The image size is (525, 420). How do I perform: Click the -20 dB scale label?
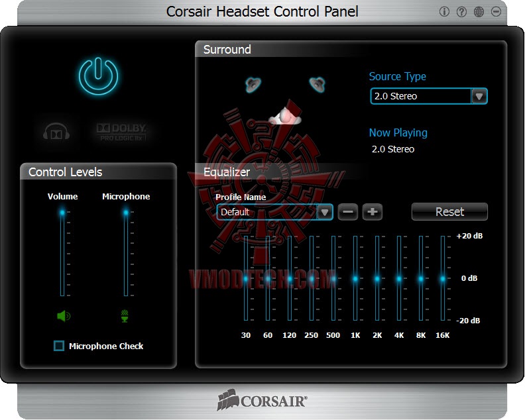468,321
